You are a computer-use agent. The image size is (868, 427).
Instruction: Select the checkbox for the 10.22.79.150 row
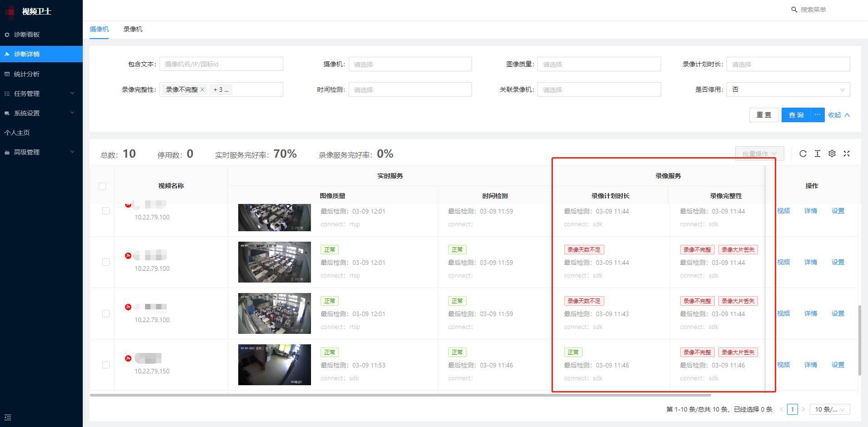coord(106,365)
